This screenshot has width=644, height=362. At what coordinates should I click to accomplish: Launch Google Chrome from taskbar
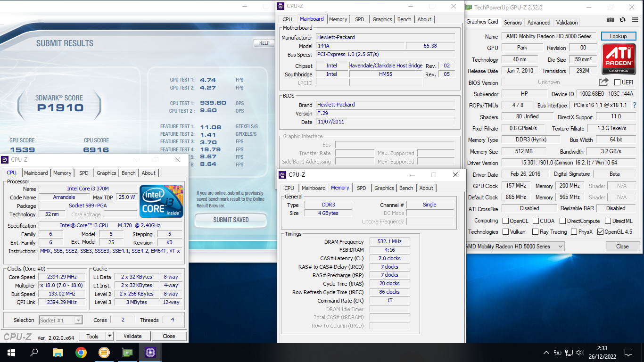click(81, 352)
